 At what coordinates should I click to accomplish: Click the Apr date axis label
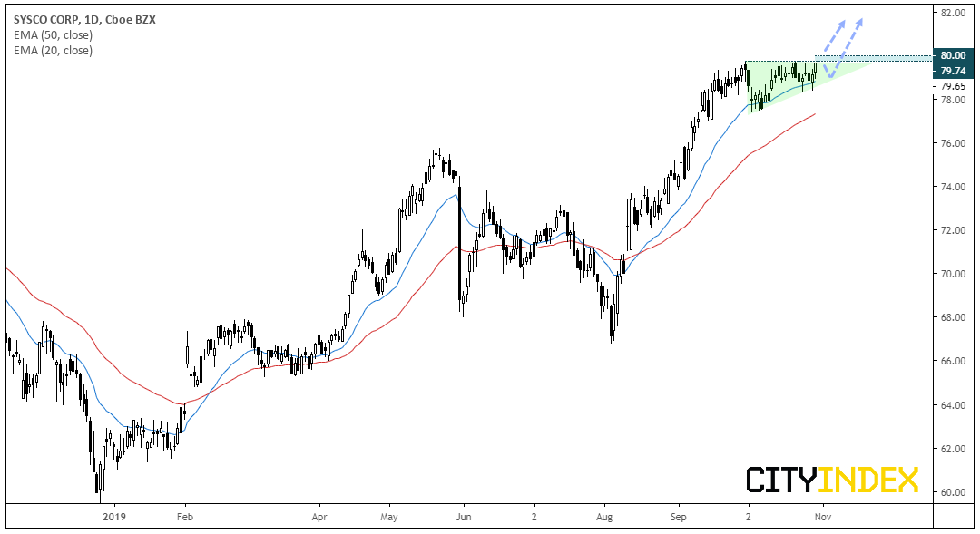[319, 517]
